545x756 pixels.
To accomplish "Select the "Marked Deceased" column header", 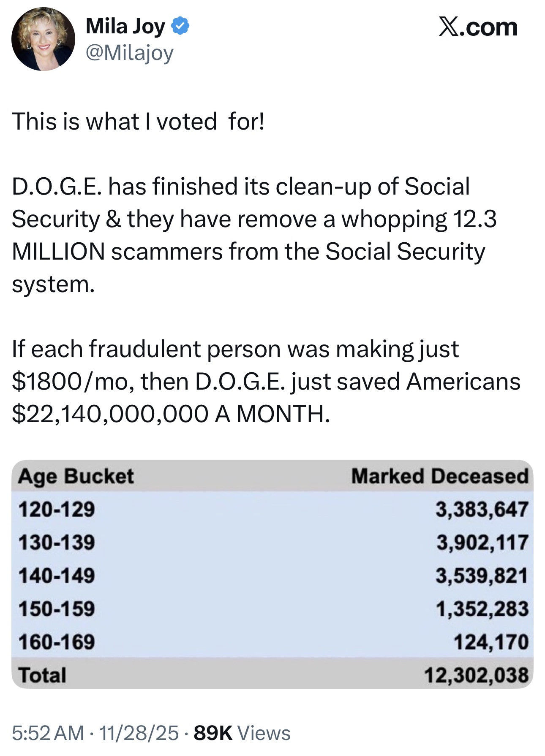I will pos(440,476).
